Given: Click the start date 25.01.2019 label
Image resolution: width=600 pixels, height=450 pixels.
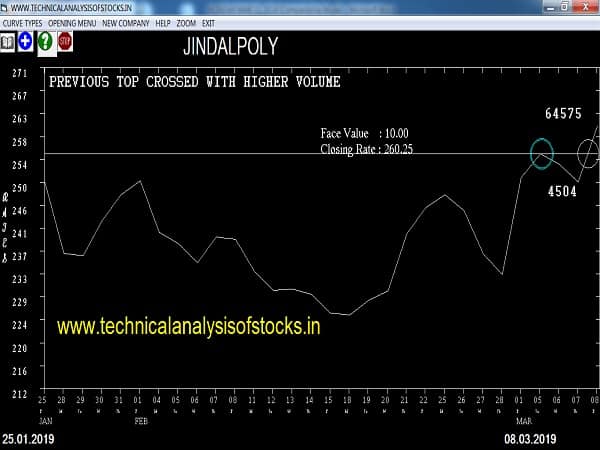Looking at the screenshot, I should 29,439.
